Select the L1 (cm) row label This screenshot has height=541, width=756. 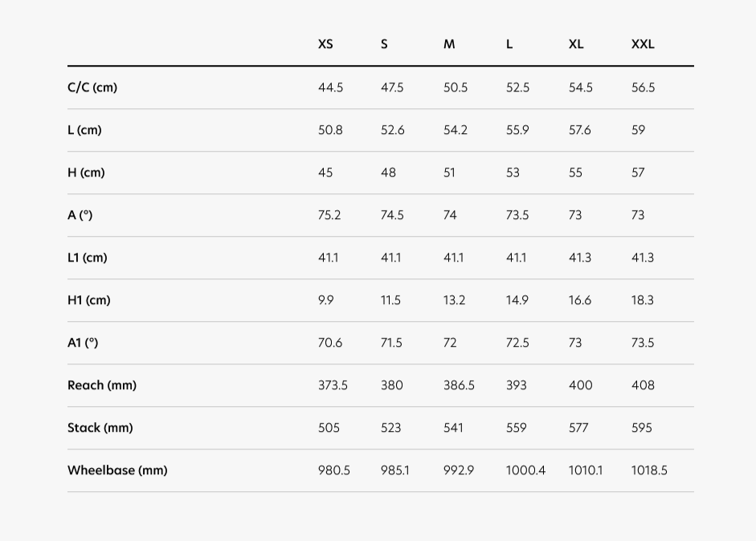88,258
